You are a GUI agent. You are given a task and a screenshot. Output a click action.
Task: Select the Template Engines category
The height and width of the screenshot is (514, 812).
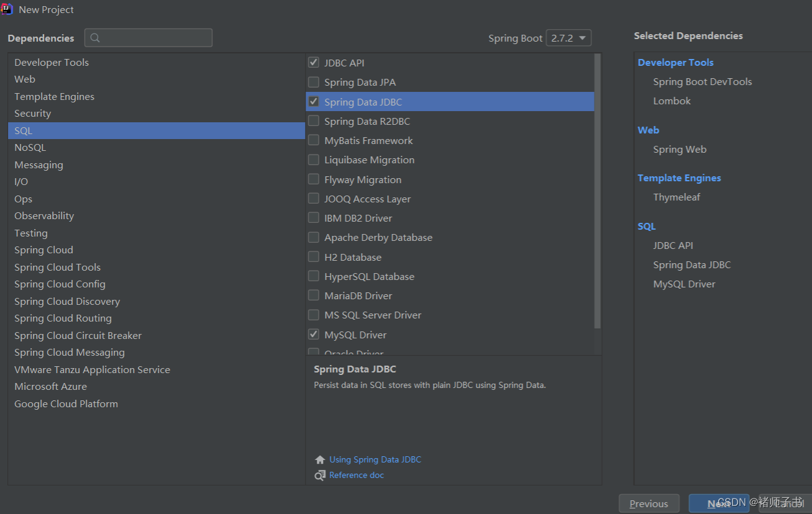[x=157, y=96]
